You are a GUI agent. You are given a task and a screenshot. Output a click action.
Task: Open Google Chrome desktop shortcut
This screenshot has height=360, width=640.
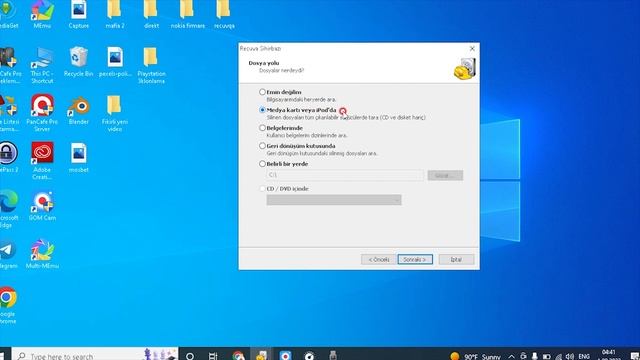[x=7, y=305]
